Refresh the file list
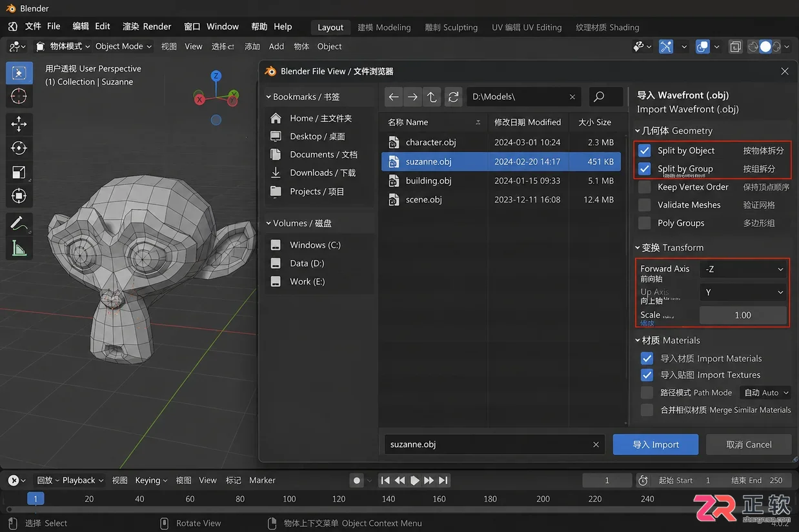Image resolution: width=799 pixels, height=532 pixels. (454, 97)
